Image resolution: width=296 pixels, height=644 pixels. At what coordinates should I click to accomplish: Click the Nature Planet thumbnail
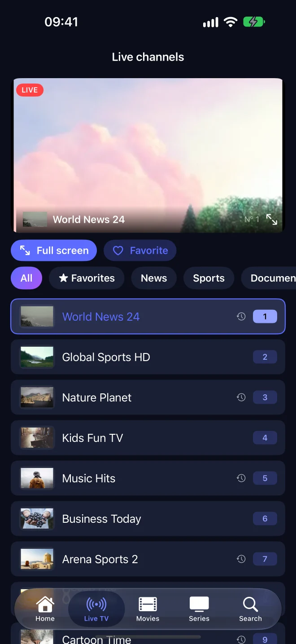tap(37, 397)
